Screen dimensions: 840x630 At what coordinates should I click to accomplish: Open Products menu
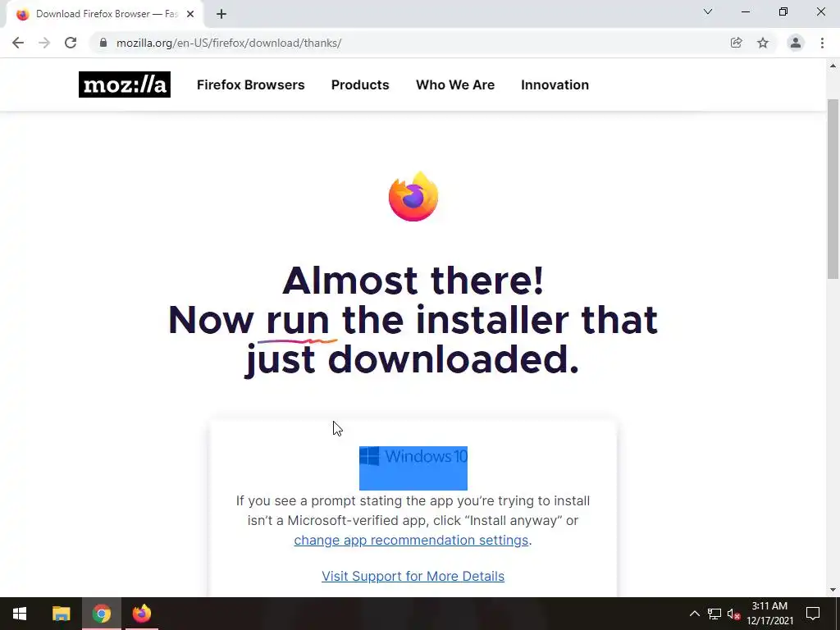pos(360,84)
